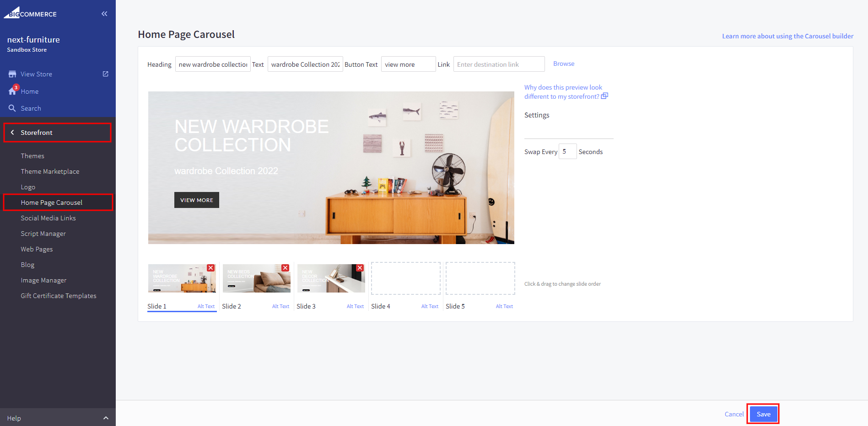
Task: Collapse the sidebar with double-chevron icon
Action: pyautogui.click(x=104, y=14)
